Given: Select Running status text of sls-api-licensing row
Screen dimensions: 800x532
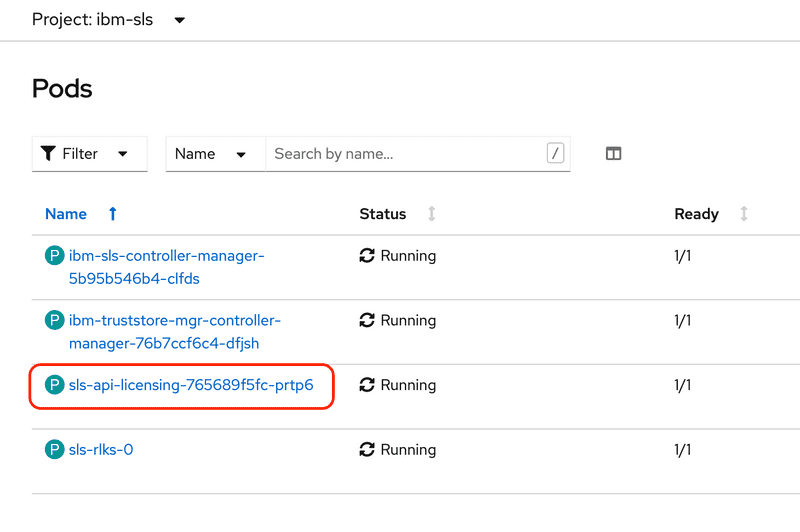Looking at the screenshot, I should [x=408, y=385].
